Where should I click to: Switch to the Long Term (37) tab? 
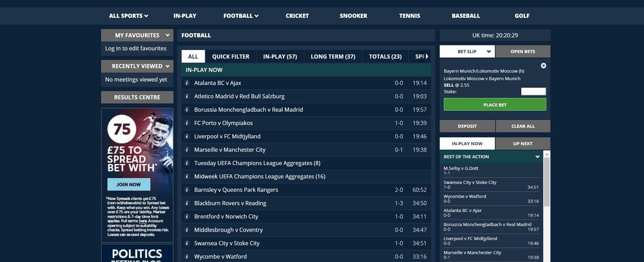pos(333,57)
